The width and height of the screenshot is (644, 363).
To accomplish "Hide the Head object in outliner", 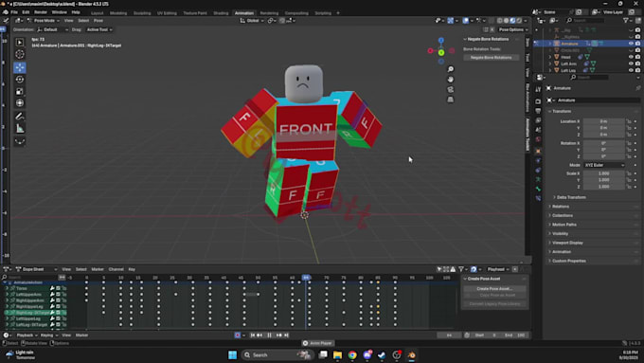I will 632,57.
